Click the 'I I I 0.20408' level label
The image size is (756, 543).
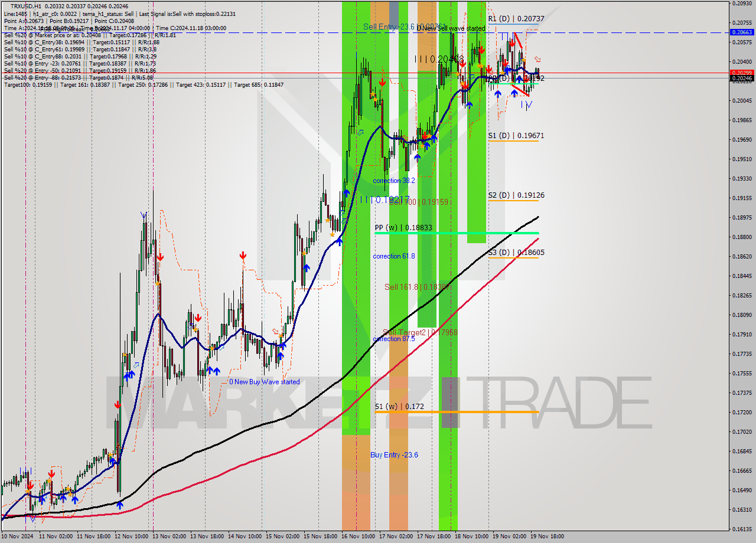(x=439, y=59)
